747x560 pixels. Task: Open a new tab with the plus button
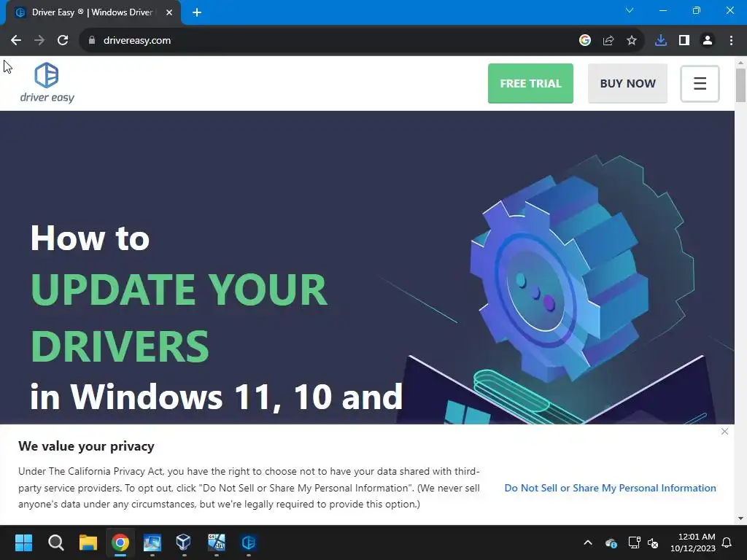(x=197, y=12)
